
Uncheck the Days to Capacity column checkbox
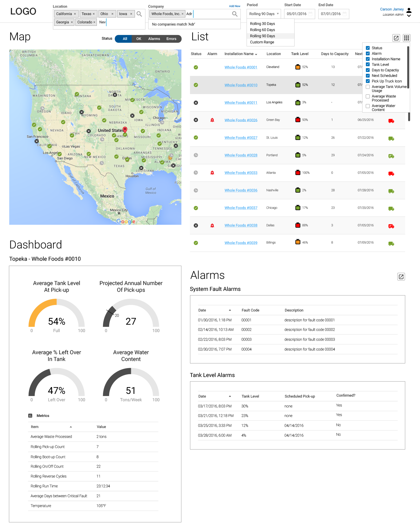click(368, 70)
